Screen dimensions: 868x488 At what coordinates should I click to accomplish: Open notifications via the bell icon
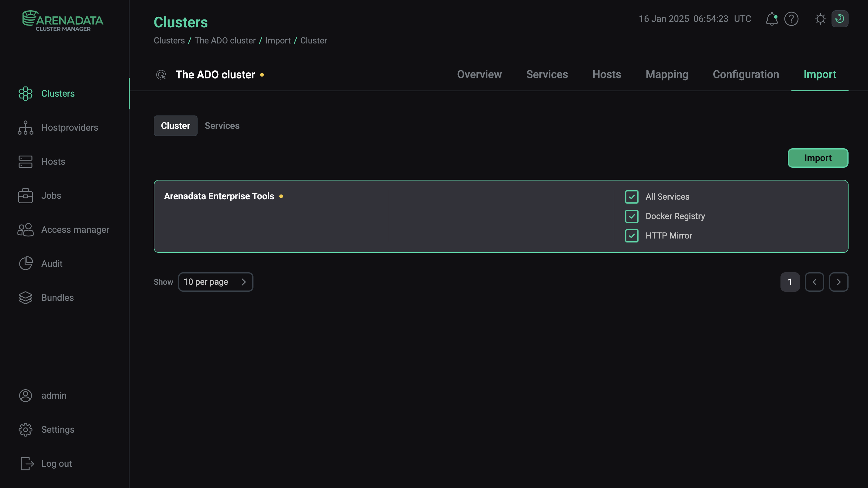(772, 19)
